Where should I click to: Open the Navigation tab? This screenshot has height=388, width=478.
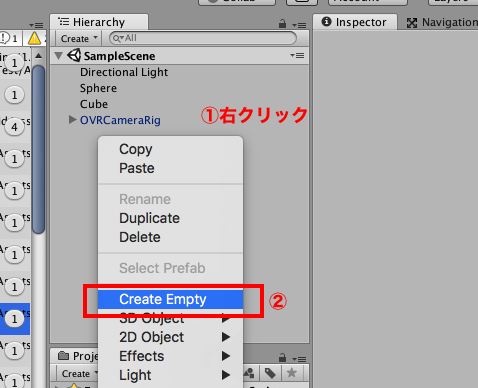(x=441, y=22)
